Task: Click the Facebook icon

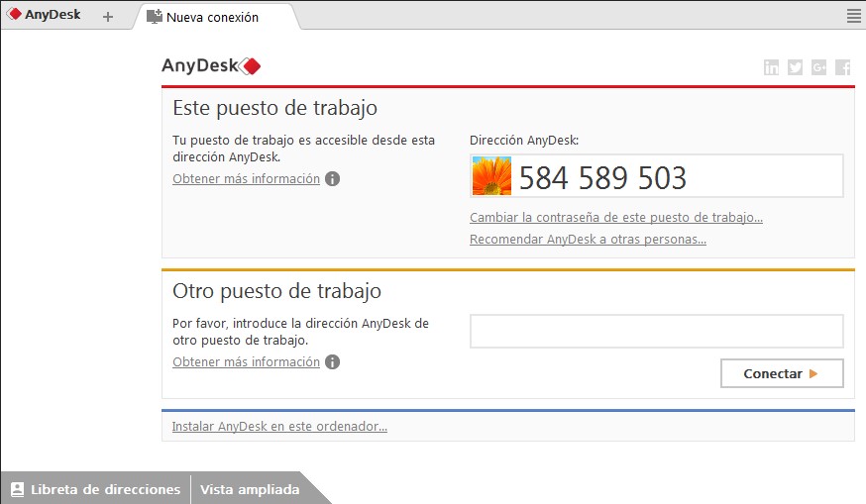Action: 842,67
